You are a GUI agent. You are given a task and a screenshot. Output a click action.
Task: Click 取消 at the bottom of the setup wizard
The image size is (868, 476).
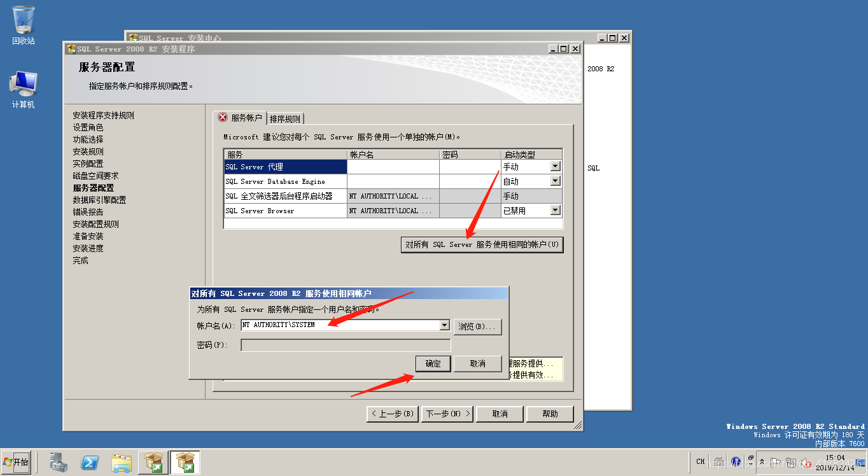500,414
